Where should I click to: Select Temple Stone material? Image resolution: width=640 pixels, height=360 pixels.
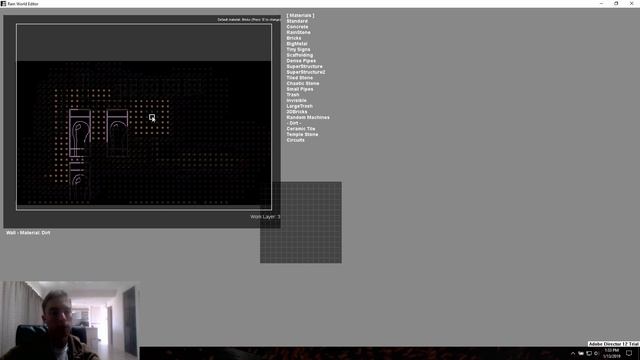click(302, 135)
